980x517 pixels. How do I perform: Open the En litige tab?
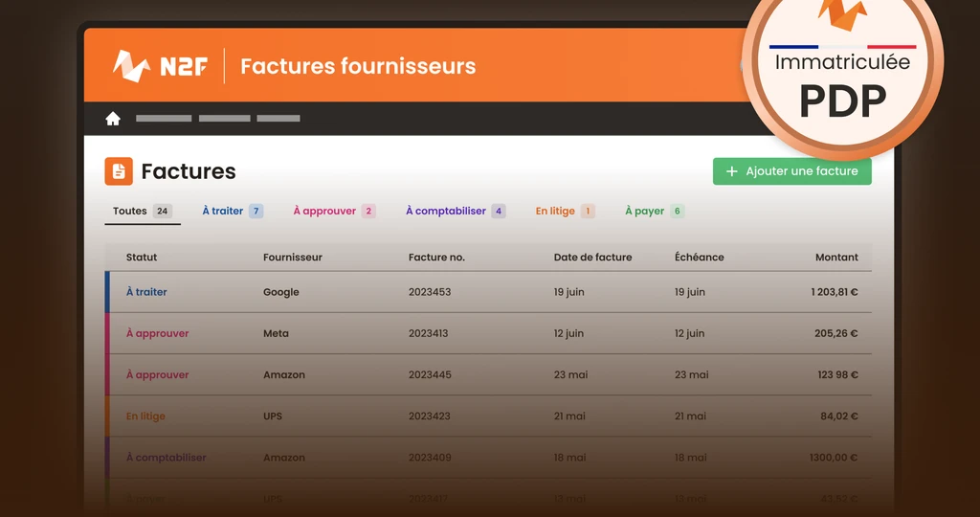coord(565,212)
